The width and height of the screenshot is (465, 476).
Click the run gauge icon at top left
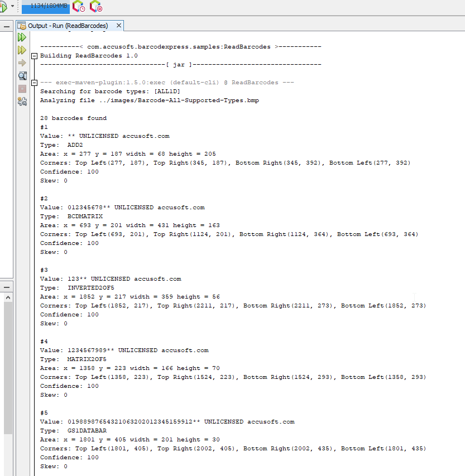coord(4,6)
